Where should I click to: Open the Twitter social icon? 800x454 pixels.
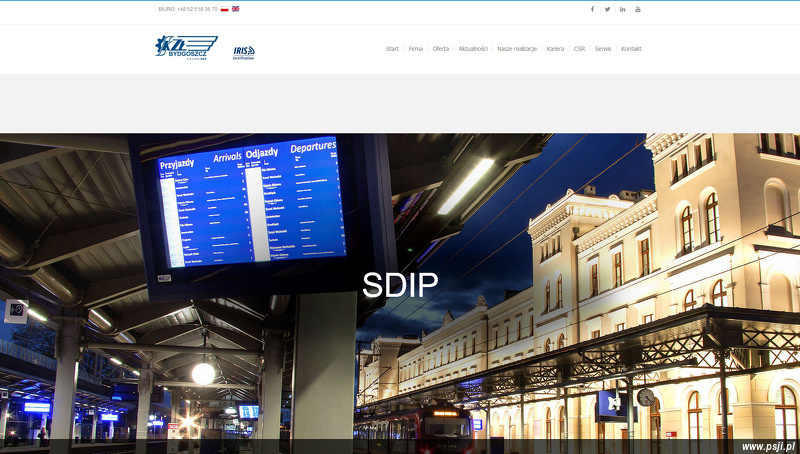[607, 9]
